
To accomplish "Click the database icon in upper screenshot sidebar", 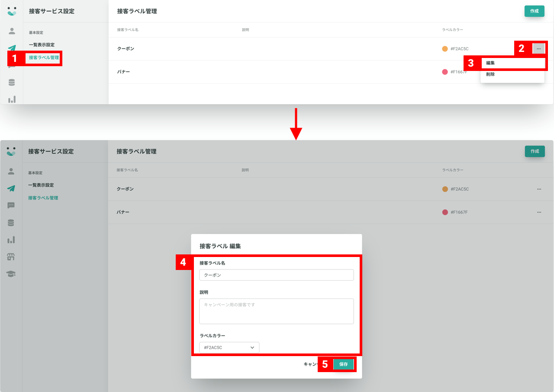I will [12, 82].
